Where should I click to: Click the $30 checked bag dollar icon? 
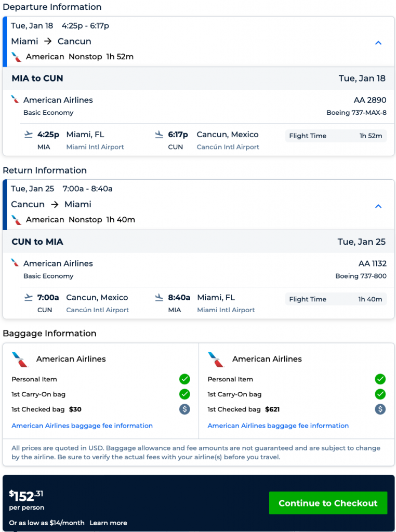point(184,409)
